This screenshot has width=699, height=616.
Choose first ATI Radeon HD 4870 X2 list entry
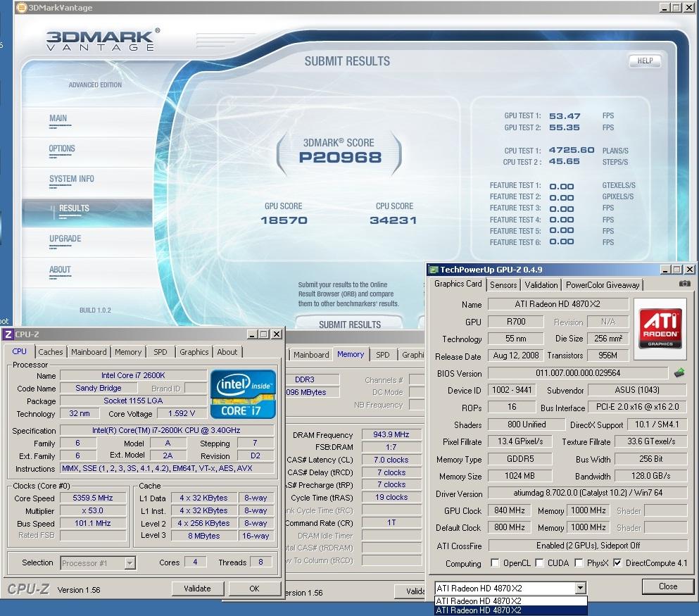click(510, 601)
